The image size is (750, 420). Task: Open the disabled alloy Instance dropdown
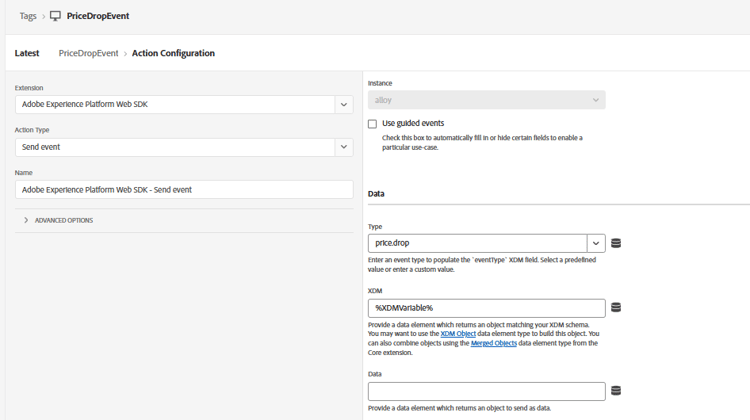tap(486, 100)
